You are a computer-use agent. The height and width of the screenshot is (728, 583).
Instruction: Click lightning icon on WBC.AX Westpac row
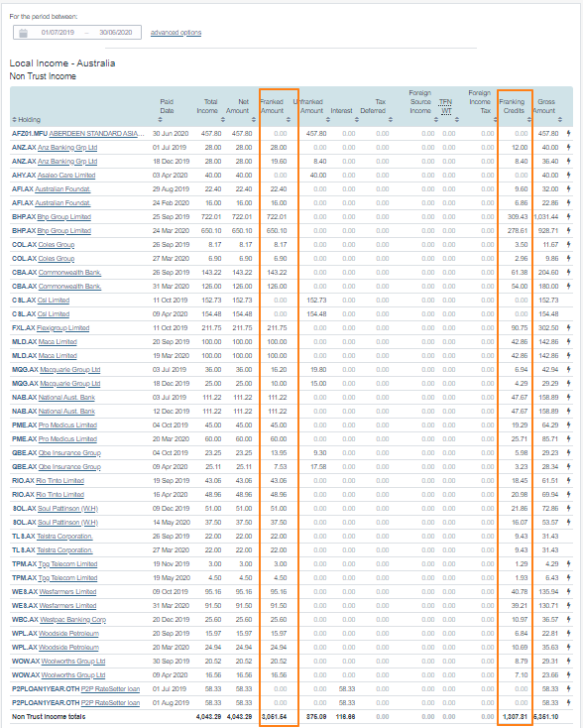[x=568, y=619]
